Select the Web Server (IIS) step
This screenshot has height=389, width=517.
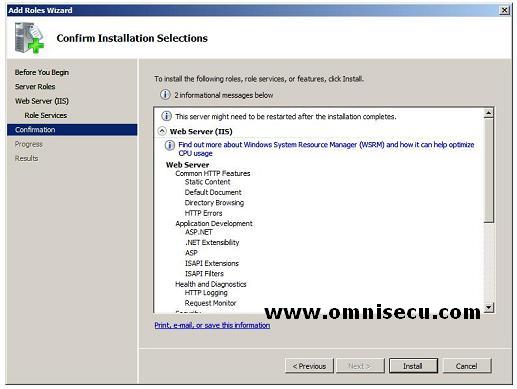point(42,101)
